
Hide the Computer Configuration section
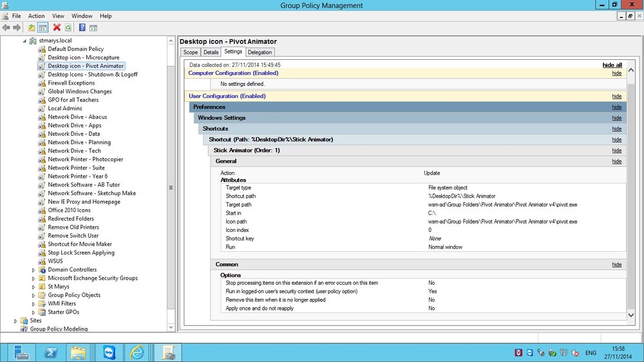point(616,73)
